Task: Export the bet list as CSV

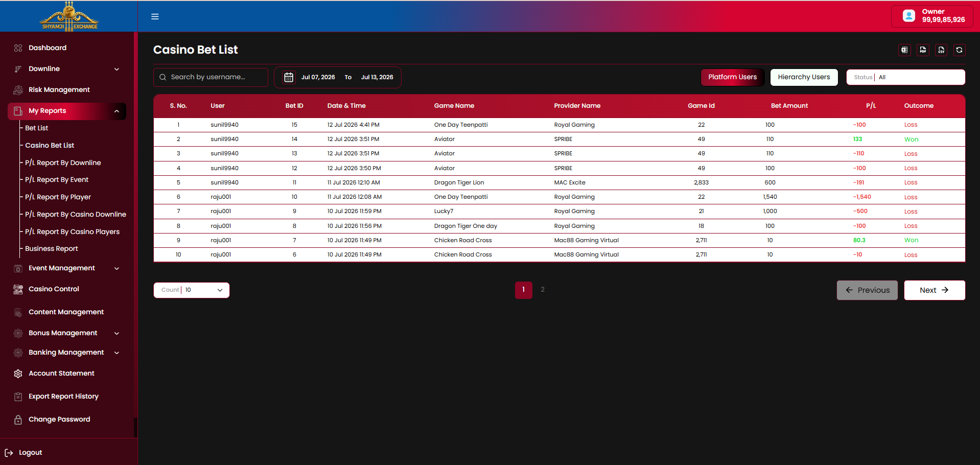Action: point(941,50)
